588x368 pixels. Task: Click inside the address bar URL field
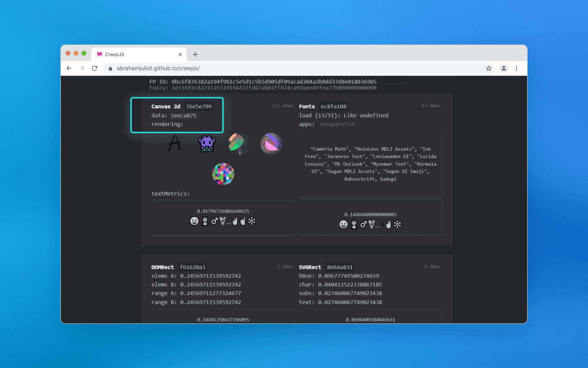[x=245, y=68]
